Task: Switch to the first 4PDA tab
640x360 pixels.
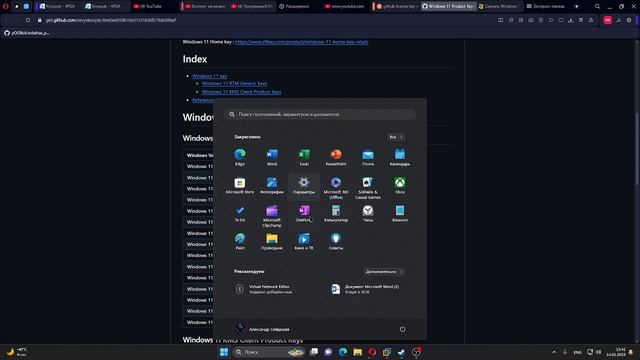Action: coord(58,6)
